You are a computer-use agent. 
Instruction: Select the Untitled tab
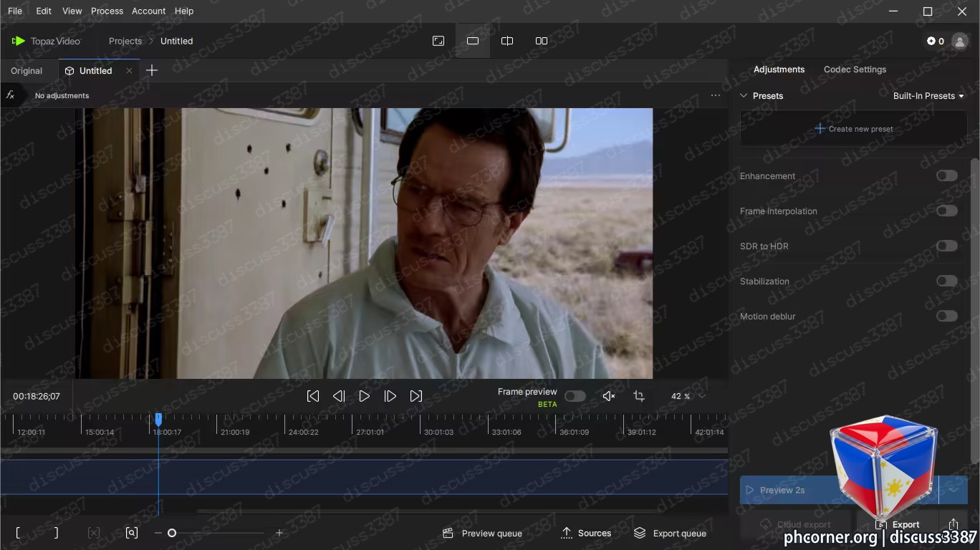(96, 71)
